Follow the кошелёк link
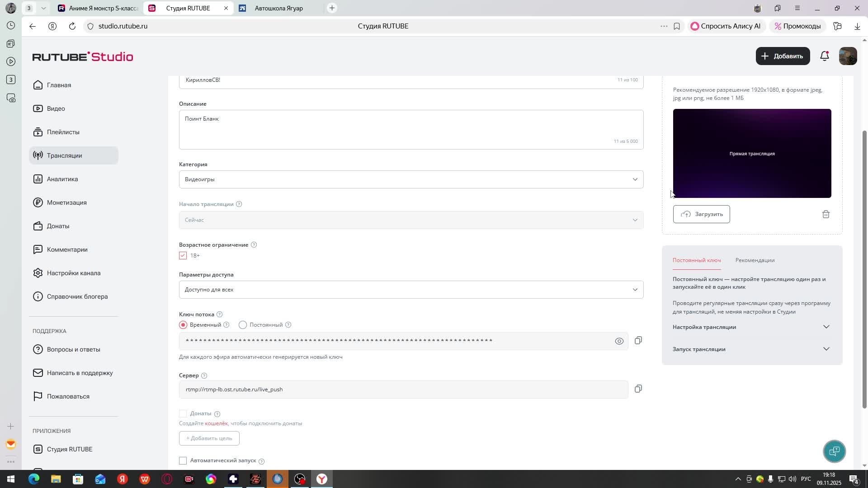Viewport: 868px width, 488px height. click(x=216, y=423)
